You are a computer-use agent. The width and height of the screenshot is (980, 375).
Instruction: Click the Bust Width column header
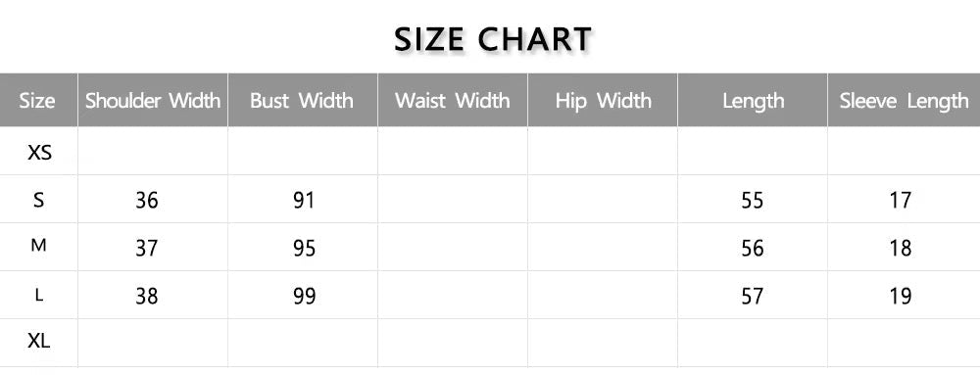tap(302, 101)
